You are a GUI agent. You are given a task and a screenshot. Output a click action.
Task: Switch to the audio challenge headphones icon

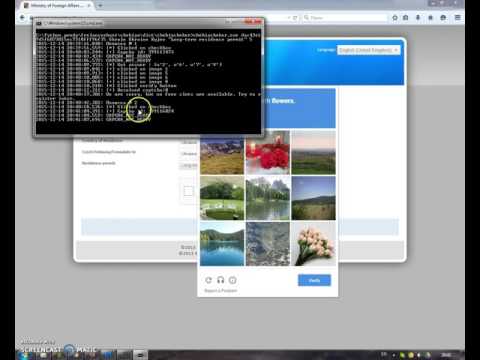pos(221,280)
